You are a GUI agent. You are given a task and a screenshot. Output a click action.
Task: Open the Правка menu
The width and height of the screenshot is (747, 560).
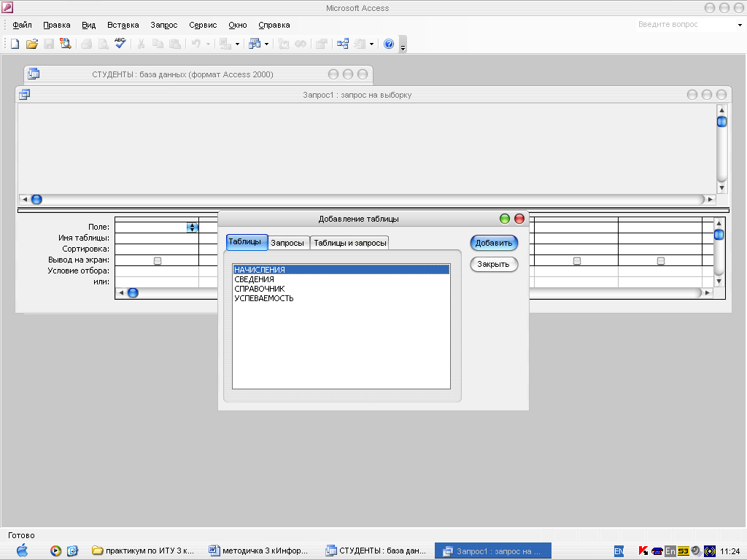click(x=57, y=25)
